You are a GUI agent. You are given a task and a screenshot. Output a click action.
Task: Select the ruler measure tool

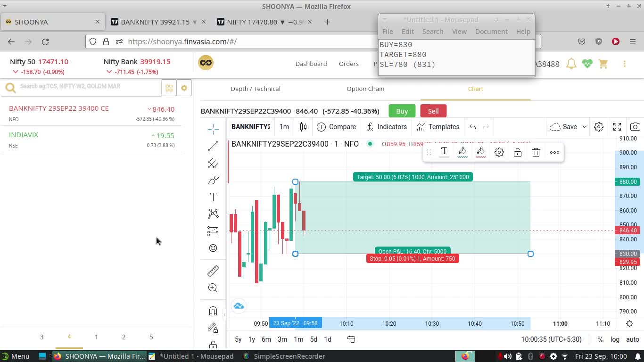pyautogui.click(x=213, y=271)
